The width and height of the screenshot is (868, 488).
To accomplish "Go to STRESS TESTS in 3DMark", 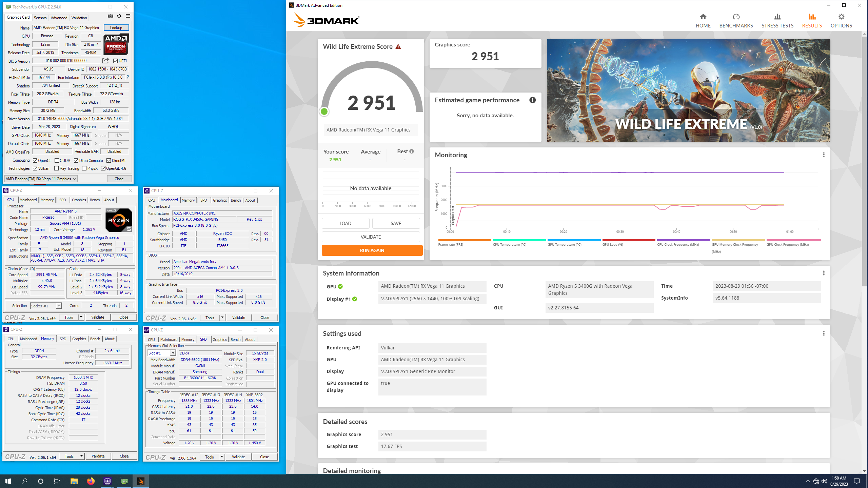I will tap(777, 21).
